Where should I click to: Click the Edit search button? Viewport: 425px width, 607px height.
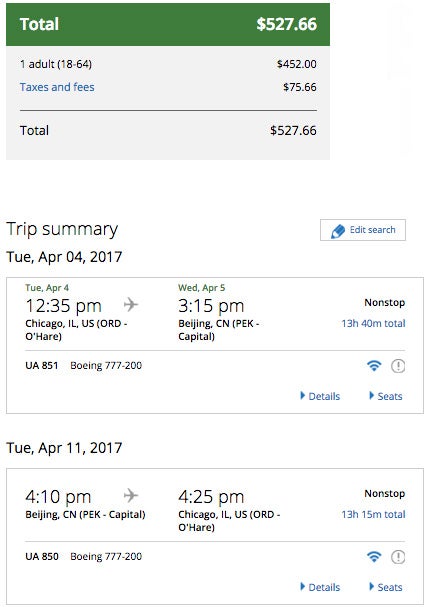(363, 230)
